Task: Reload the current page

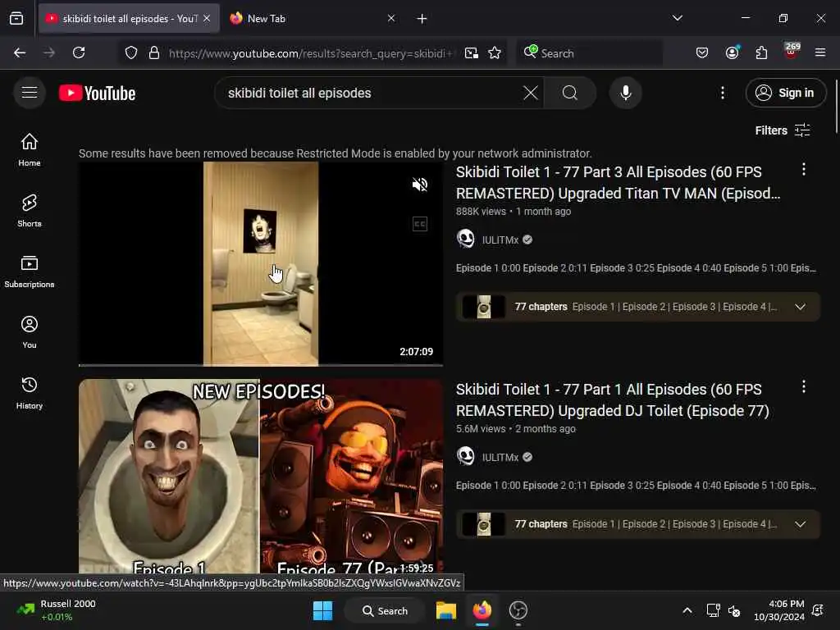Action: click(79, 52)
